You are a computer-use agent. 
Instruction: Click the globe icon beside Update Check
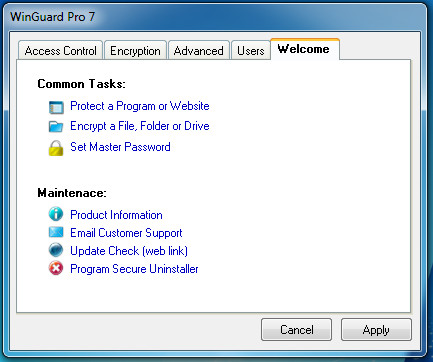click(x=56, y=250)
